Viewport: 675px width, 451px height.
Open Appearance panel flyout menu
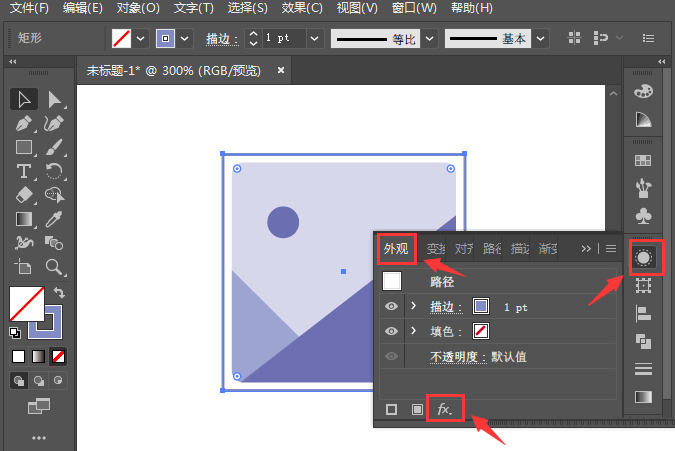coord(611,249)
